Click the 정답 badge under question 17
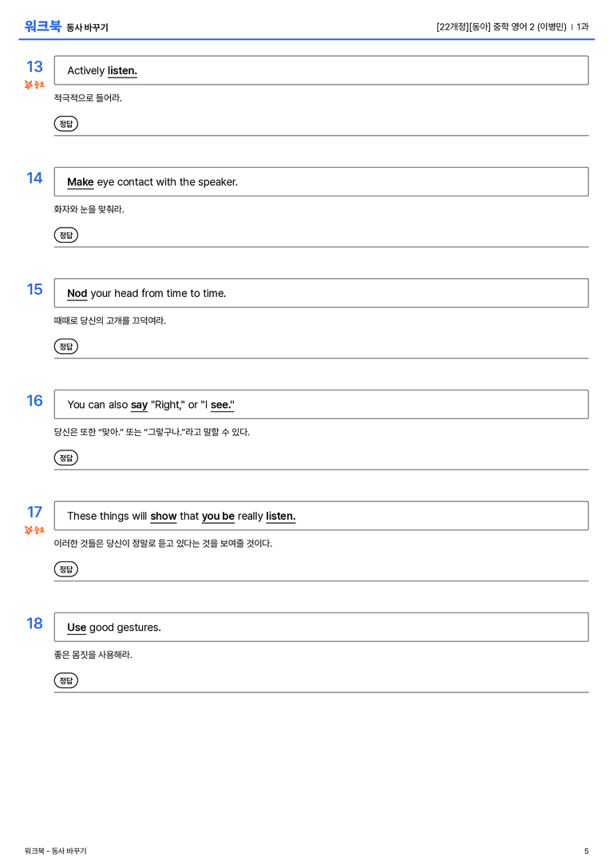The image size is (613, 868). [65, 569]
